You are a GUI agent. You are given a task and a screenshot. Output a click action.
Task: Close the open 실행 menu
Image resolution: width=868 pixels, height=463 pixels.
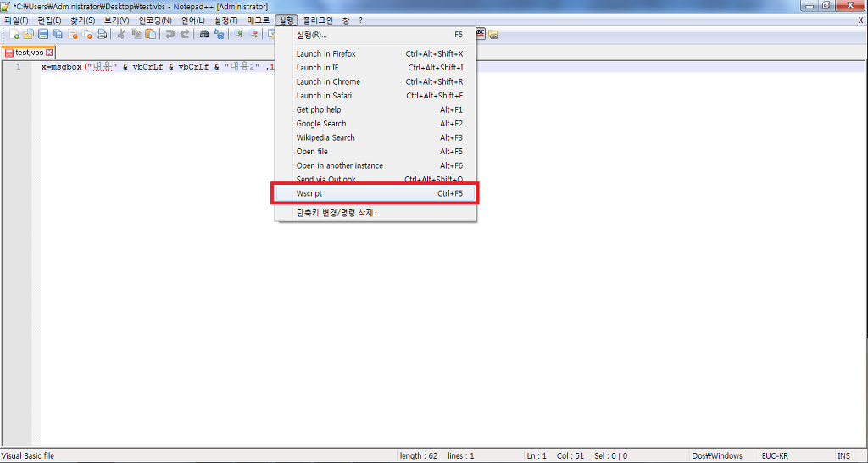pyautogui.click(x=287, y=20)
